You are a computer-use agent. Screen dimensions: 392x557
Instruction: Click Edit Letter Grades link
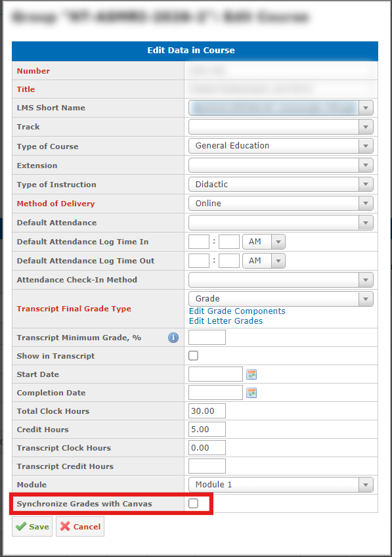(x=226, y=321)
